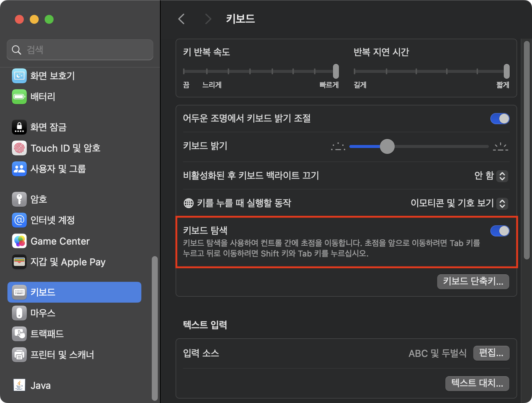
Task: Click the 지갑 및 Apple Pay card icon
Action: pyautogui.click(x=19, y=262)
